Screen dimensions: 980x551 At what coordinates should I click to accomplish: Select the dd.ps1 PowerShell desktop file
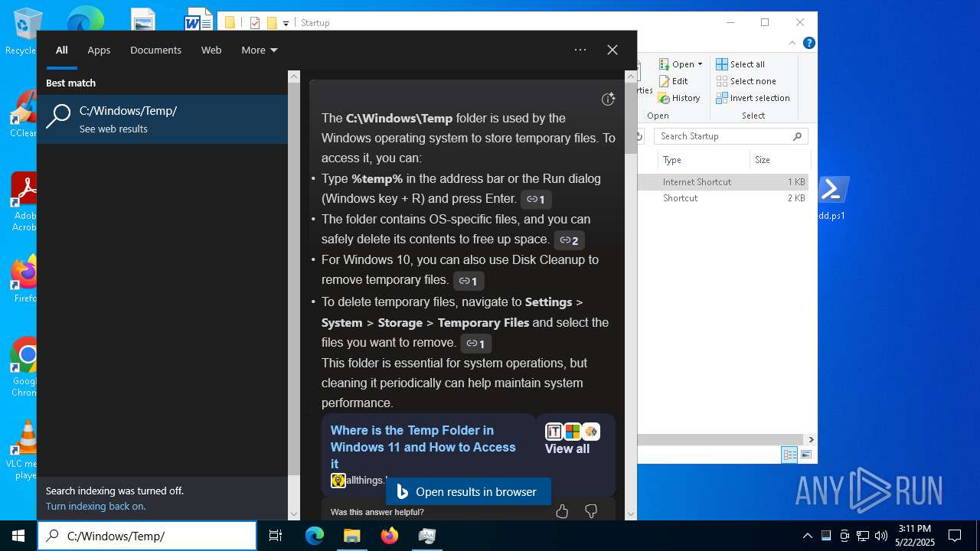[832, 197]
